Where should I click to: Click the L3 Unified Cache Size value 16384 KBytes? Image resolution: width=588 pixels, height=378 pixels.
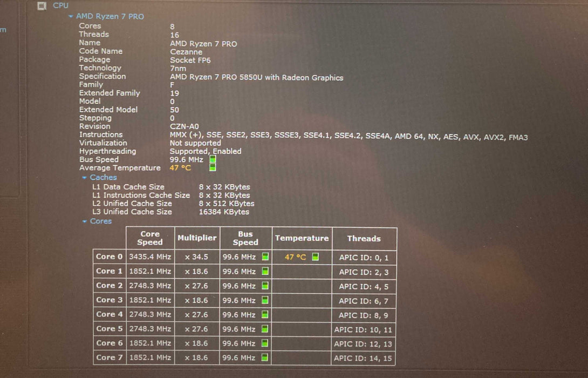pyautogui.click(x=224, y=212)
